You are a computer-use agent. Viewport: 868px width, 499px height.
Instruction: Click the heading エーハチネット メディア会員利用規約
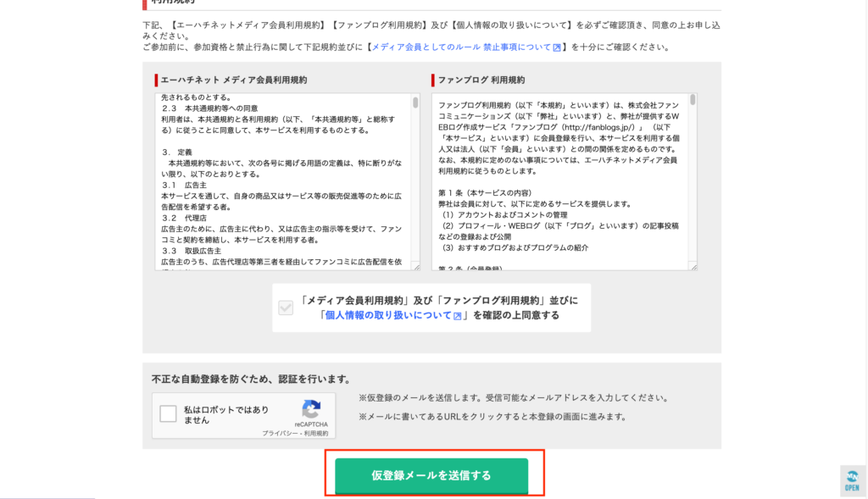point(234,80)
